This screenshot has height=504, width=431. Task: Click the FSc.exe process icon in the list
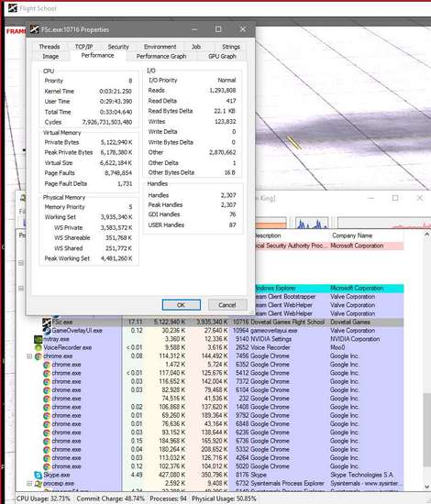(47, 322)
